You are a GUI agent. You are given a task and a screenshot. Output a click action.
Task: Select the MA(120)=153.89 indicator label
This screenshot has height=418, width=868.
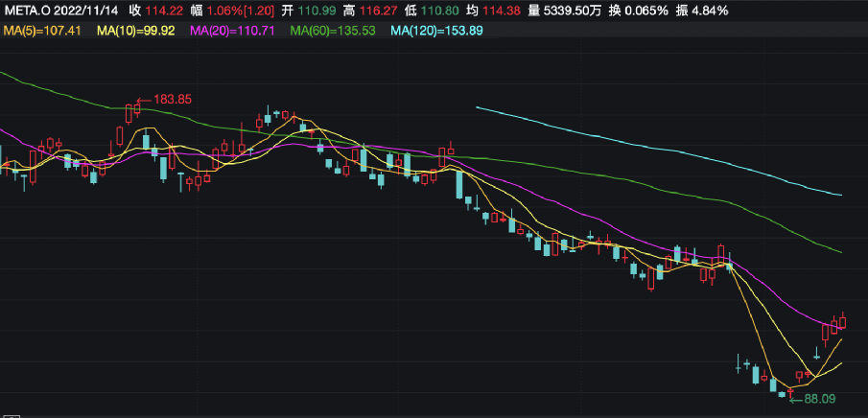[x=437, y=32]
